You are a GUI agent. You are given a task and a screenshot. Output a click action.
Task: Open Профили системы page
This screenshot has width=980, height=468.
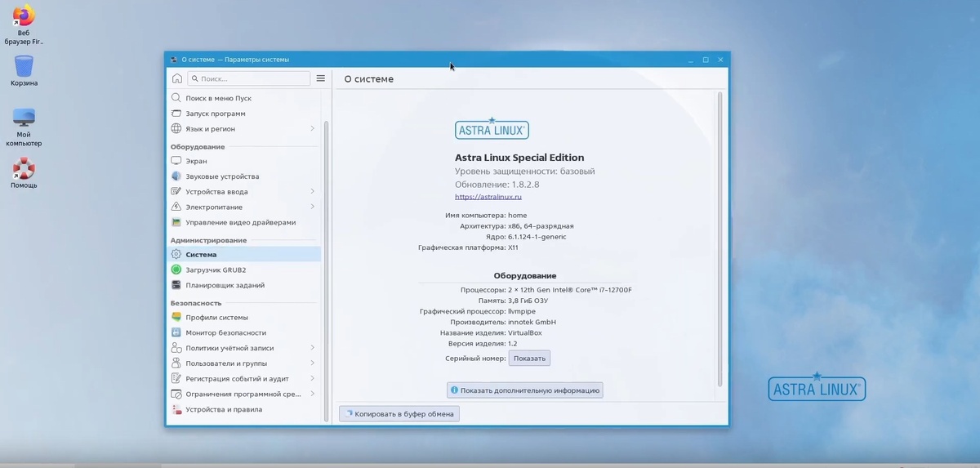pyautogui.click(x=244, y=317)
